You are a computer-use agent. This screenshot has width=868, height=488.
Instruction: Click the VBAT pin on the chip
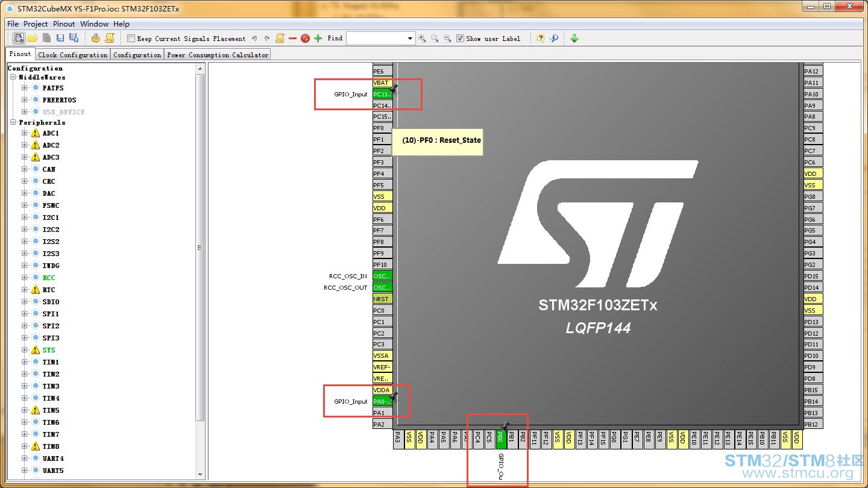[383, 83]
